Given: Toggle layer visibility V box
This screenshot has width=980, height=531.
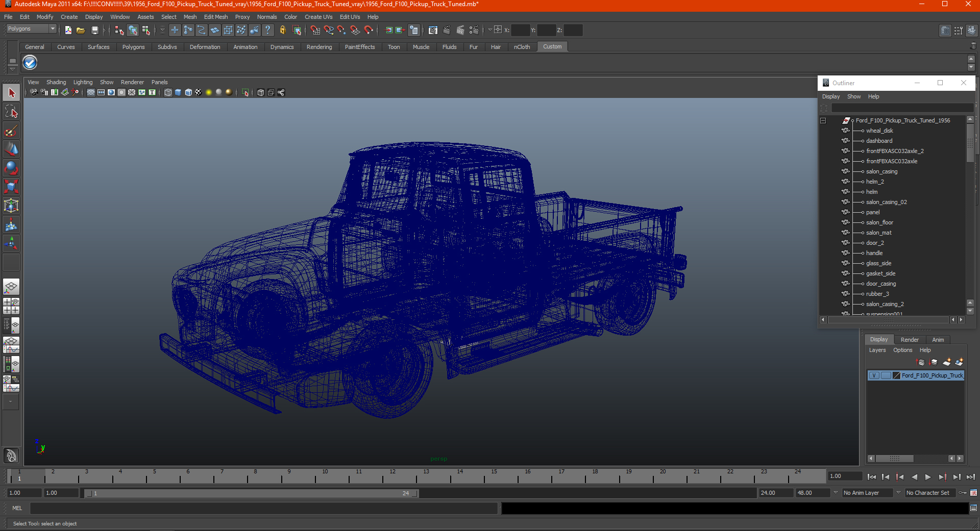Looking at the screenshot, I should tap(874, 375).
